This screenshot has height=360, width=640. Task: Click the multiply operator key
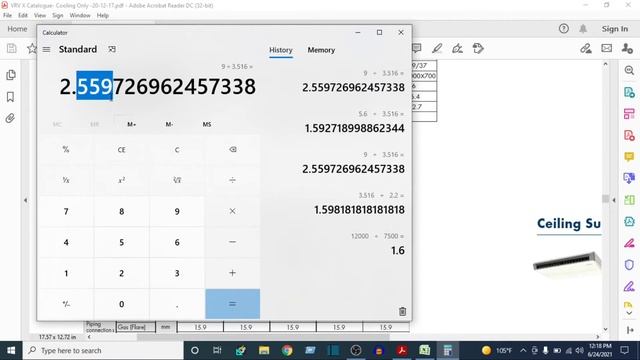(x=233, y=211)
